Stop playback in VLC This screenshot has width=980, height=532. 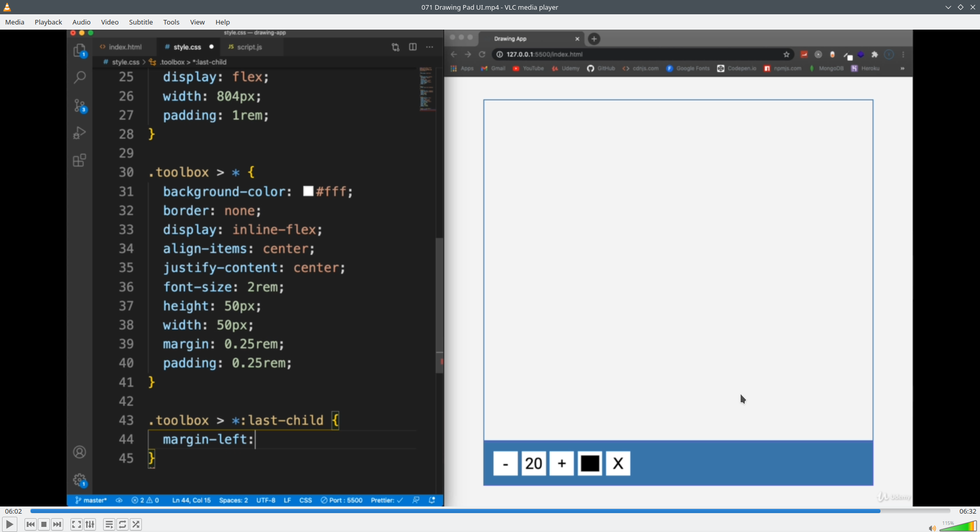pyautogui.click(x=44, y=524)
